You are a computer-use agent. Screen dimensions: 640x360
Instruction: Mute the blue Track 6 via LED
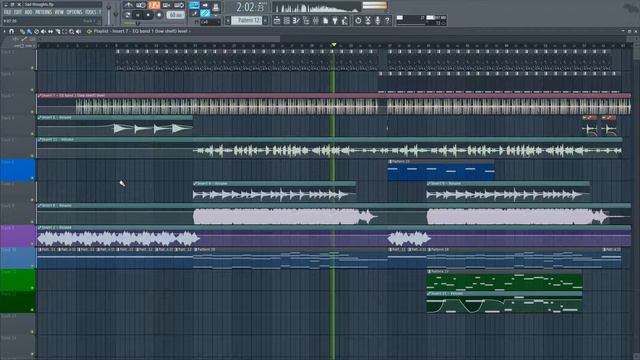(32, 178)
